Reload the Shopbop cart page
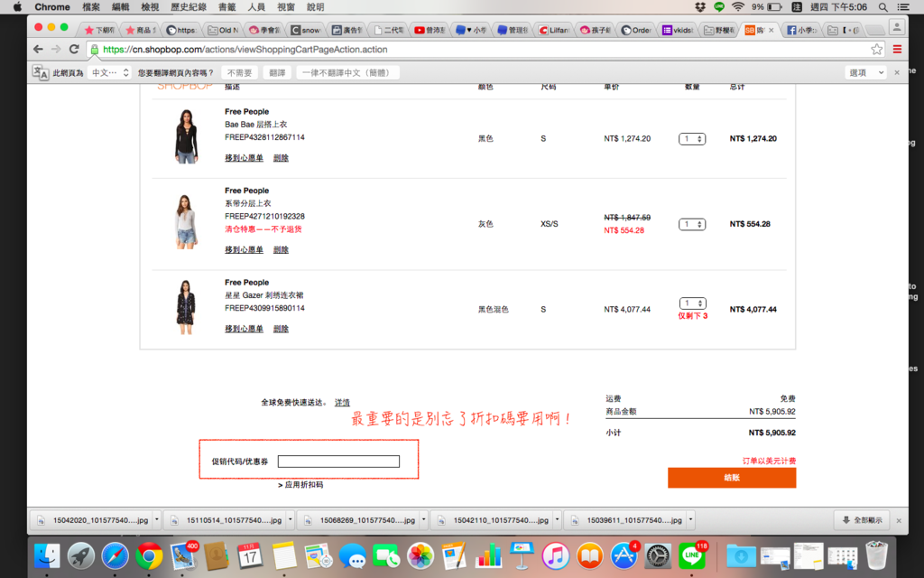Image resolution: width=924 pixels, height=578 pixels. pyautogui.click(x=74, y=50)
